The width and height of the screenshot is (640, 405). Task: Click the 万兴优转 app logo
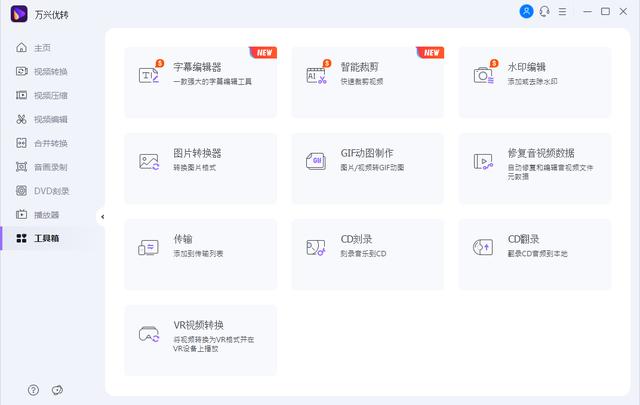19,14
